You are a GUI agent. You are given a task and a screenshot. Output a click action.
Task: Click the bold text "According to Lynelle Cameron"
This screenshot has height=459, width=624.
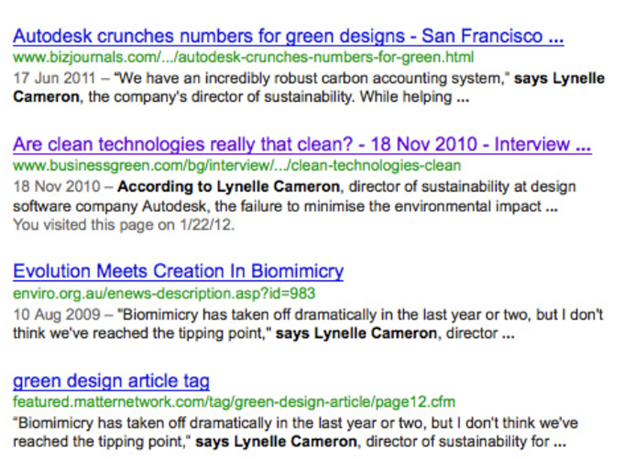pos(228,186)
